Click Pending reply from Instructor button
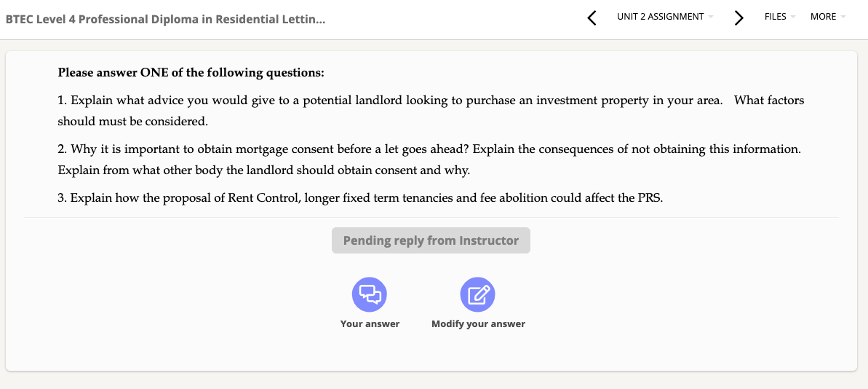The width and height of the screenshot is (868, 389). [x=431, y=240]
